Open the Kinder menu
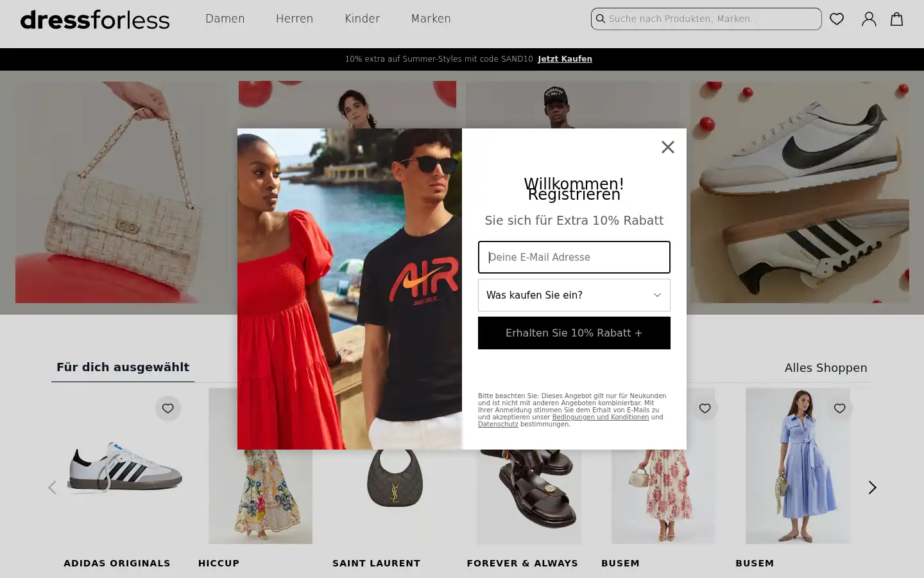Viewport: 924px width, 578px height. point(363,19)
